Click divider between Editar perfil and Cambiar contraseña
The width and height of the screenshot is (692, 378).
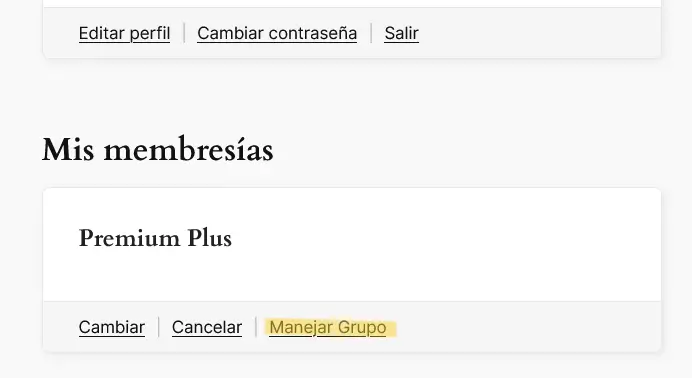184,33
